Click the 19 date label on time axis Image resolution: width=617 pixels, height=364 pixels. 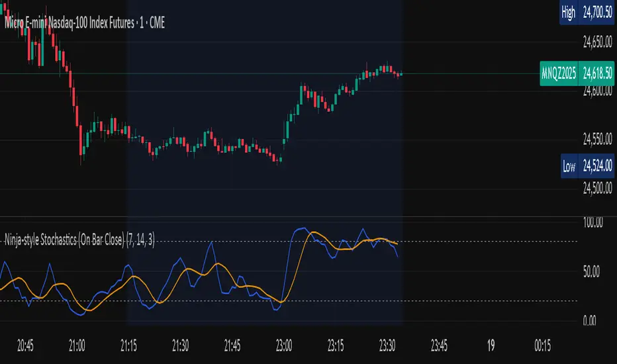pyautogui.click(x=491, y=345)
